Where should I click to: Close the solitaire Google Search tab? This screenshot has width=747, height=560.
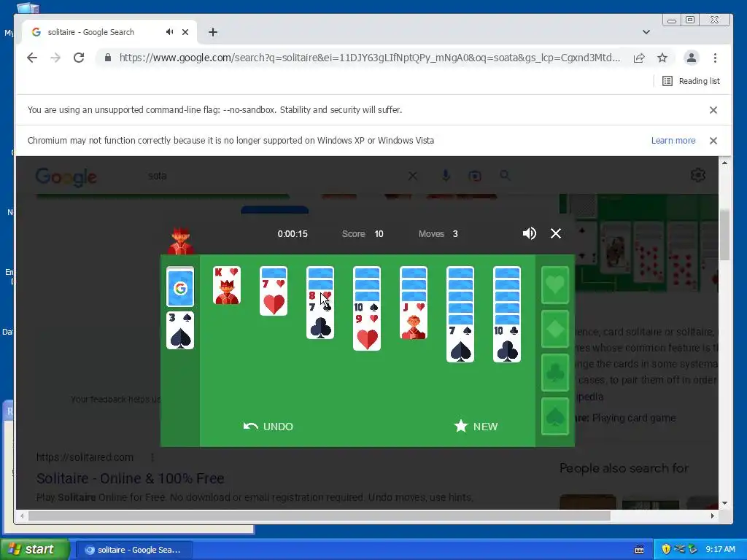(x=185, y=32)
